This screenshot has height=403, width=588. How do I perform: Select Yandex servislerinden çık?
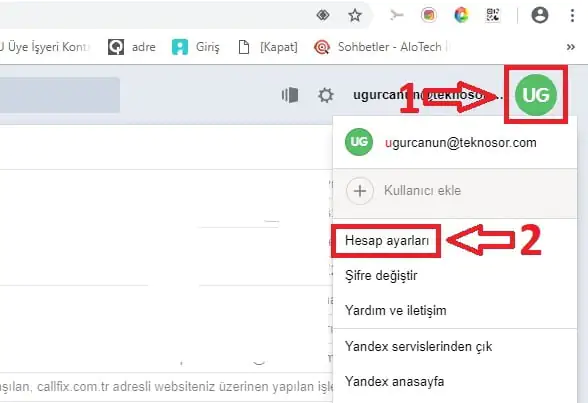[x=418, y=346]
